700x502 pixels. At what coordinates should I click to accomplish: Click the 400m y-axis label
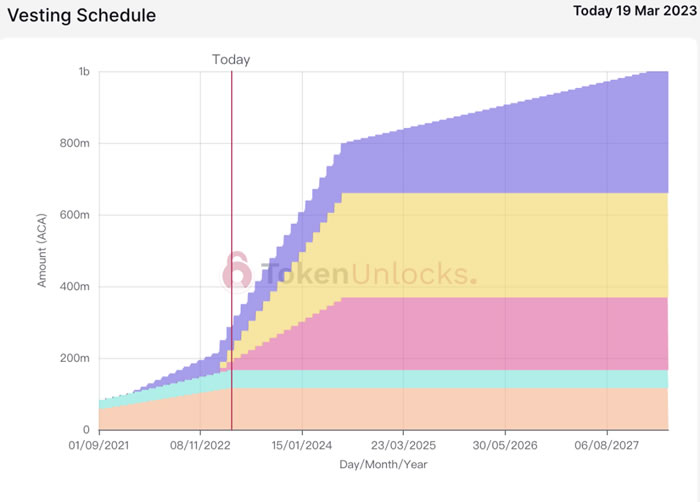point(76,287)
